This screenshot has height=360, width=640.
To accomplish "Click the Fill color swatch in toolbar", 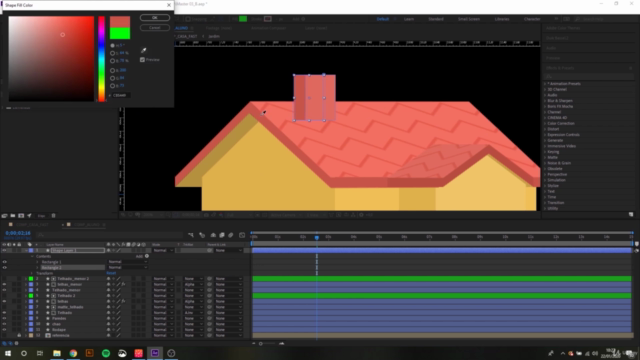I will [243, 19].
